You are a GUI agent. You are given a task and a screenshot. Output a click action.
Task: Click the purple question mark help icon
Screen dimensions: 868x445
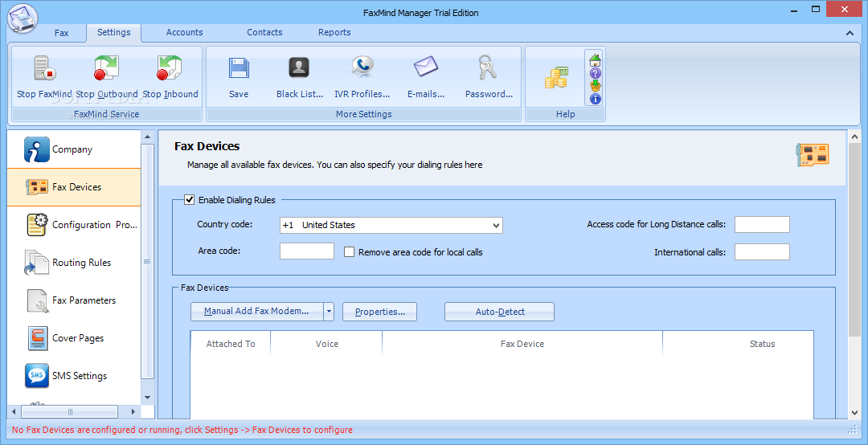(595, 73)
